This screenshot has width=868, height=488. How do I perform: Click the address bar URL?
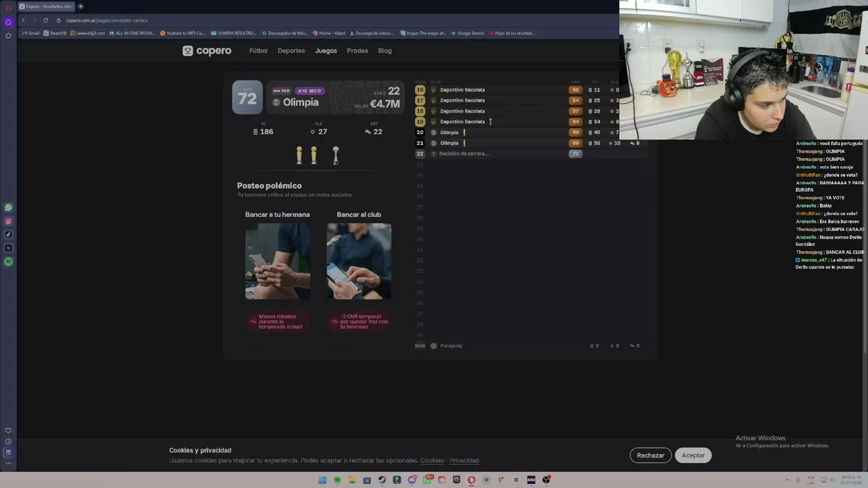tap(106, 20)
